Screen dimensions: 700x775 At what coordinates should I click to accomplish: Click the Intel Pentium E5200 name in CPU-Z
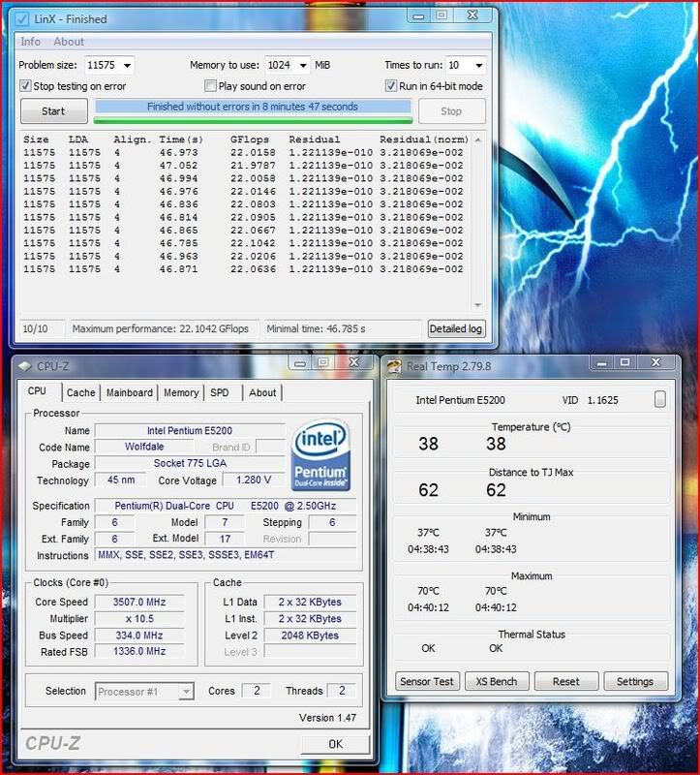(x=190, y=430)
